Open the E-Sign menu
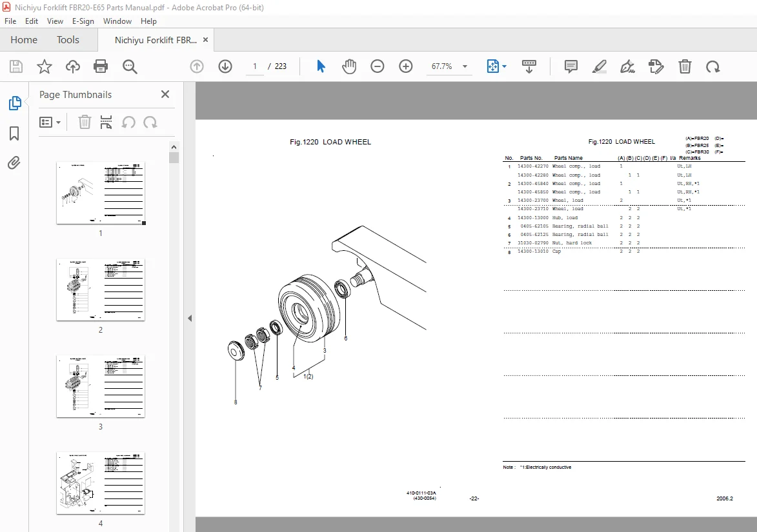Screen dimensions: 757x532 (x=83, y=21)
